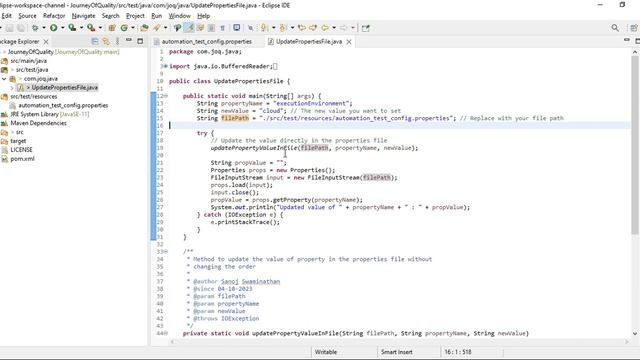Close the UpdatePropertiesFile.java tab
Image resolution: width=640 pixels, height=360 pixels.
point(349,42)
